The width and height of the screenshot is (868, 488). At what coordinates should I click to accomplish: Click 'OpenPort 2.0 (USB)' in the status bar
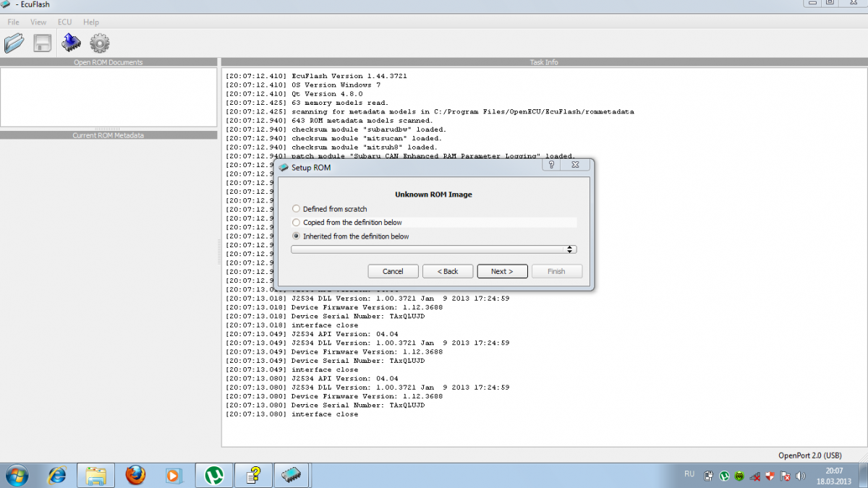[809, 455]
